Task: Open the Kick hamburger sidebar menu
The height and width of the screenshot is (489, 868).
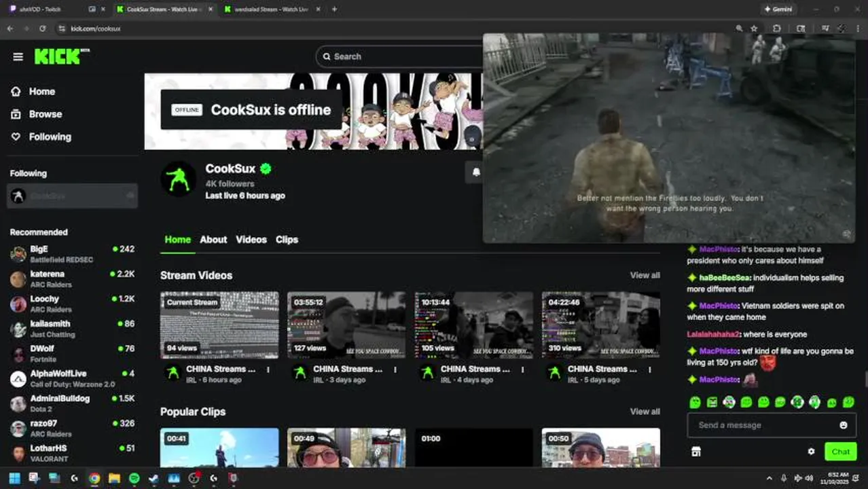Action: click(18, 56)
